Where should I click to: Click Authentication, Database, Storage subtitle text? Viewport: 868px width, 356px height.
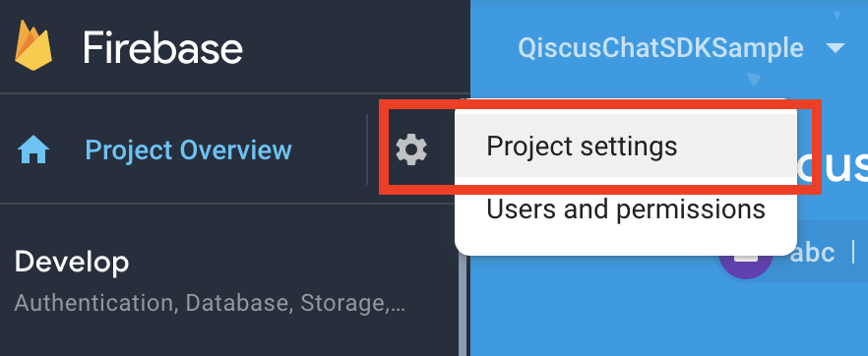pos(210,303)
